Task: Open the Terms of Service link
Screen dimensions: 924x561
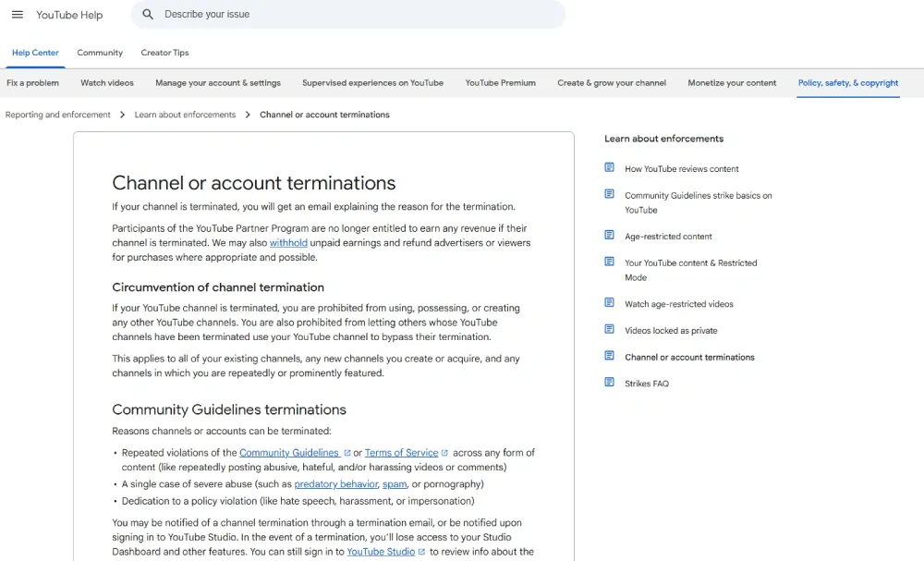Action: pos(401,453)
